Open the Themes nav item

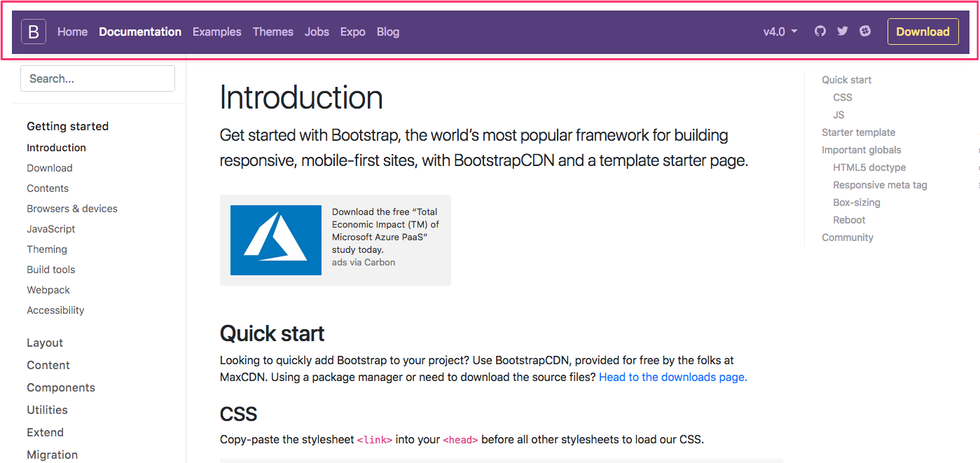click(x=273, y=32)
